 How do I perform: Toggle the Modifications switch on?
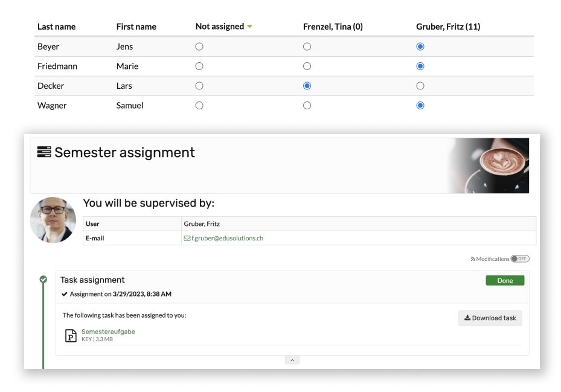tap(520, 259)
